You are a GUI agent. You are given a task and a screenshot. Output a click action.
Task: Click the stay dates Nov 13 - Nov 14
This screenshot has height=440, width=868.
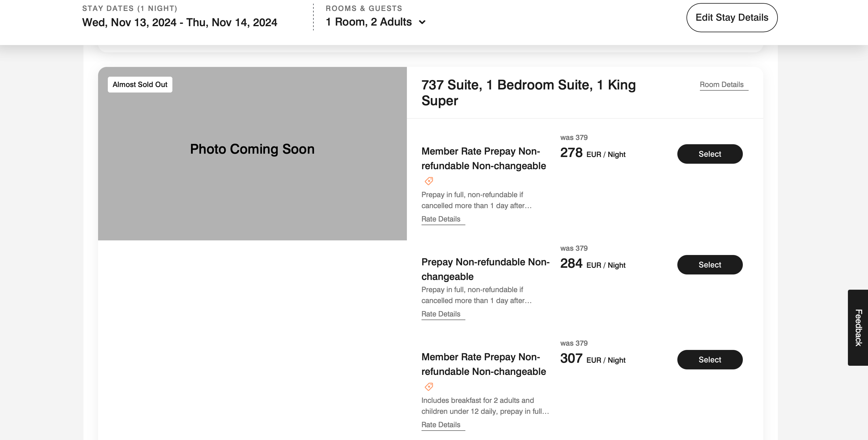click(x=180, y=23)
